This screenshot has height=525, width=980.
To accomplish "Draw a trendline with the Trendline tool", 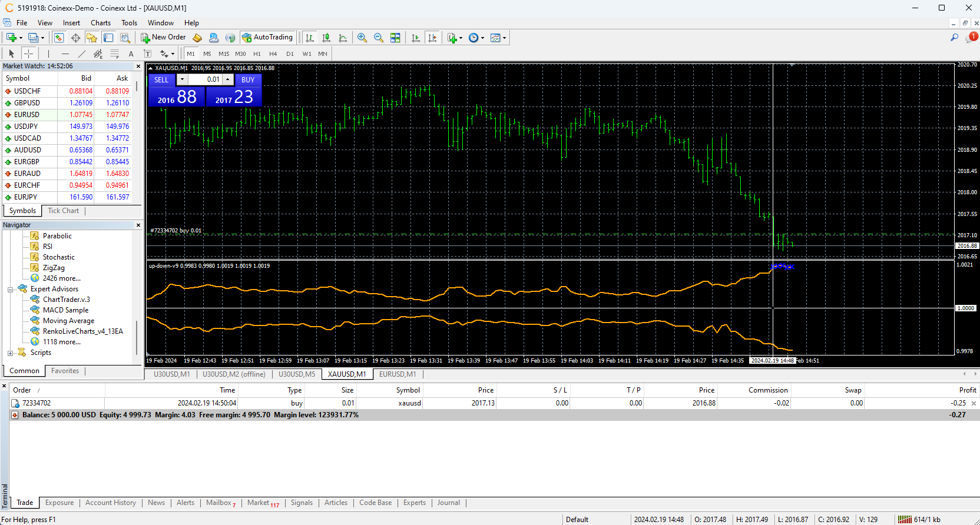I will [82, 54].
